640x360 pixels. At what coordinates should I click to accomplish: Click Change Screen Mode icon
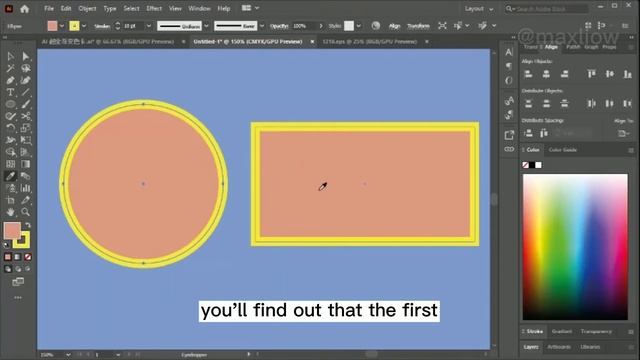(x=18, y=282)
